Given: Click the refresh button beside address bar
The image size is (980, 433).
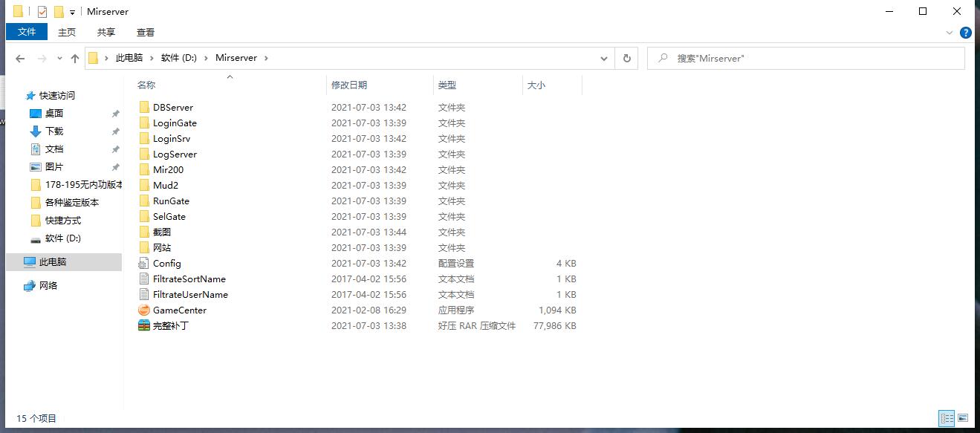Looking at the screenshot, I should tap(627, 58).
